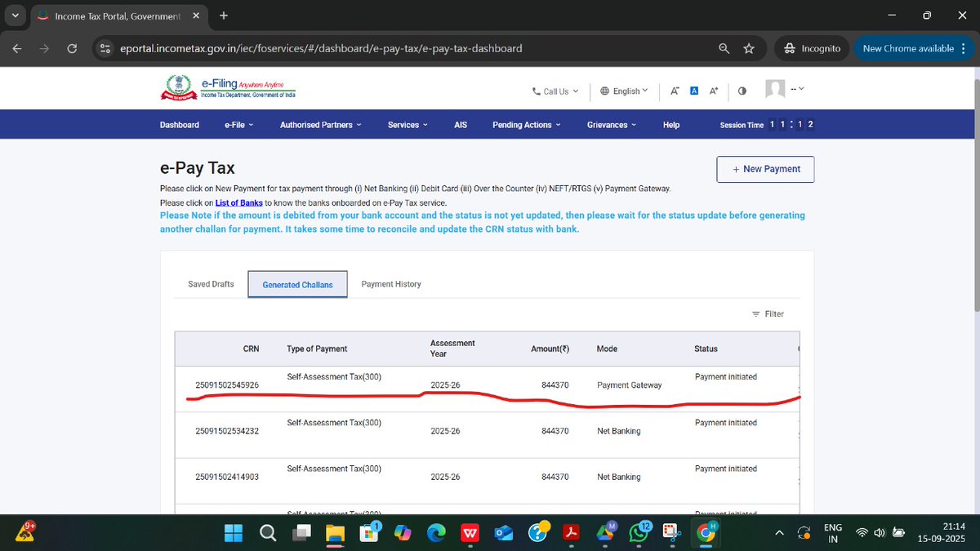Click the Wi-Fi network tray icon
Viewport: 980px width, 551px height.
pyautogui.click(x=862, y=533)
